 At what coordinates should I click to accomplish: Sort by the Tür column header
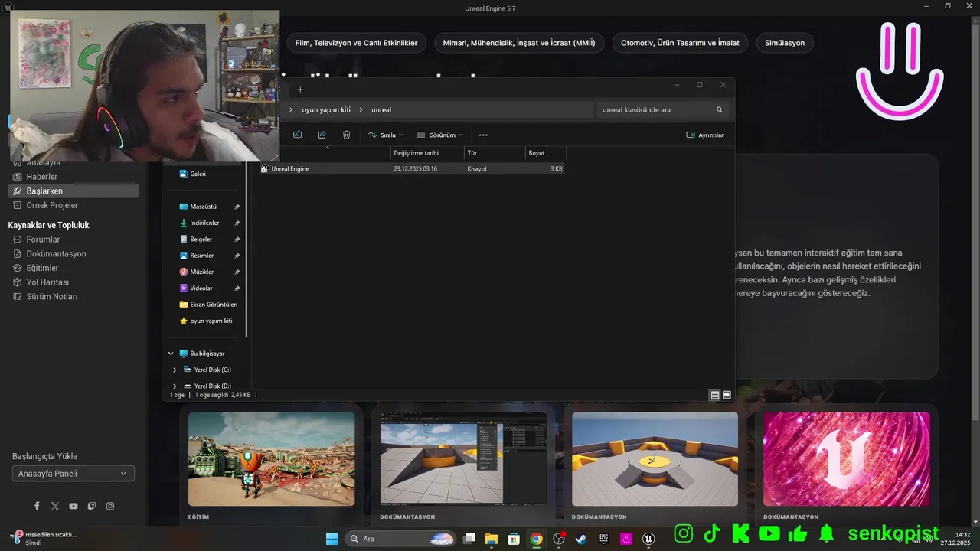tap(495, 153)
